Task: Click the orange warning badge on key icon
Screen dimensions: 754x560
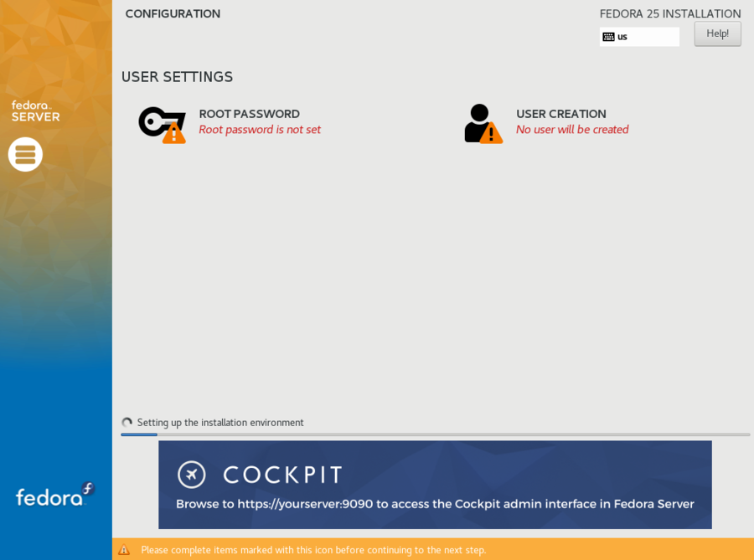Action: 174,133
